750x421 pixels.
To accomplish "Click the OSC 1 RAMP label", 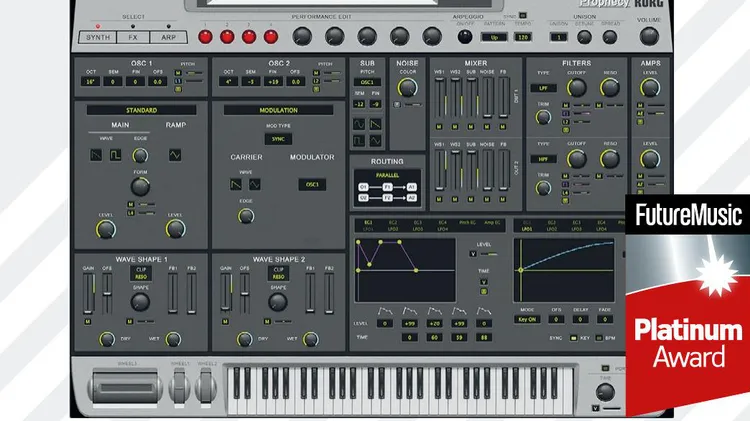I will tap(176, 125).
